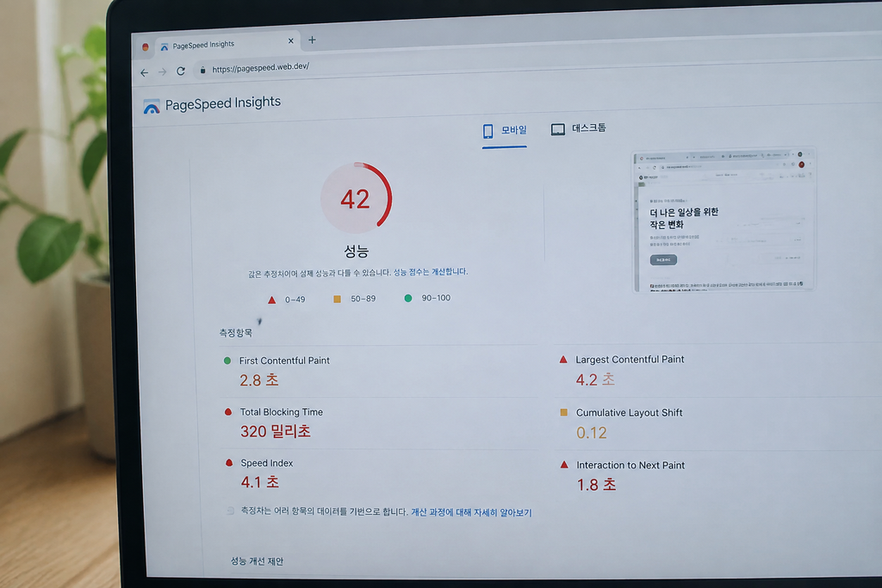Screen dimensions: 882x588
Task: Click the lock icon in the address bar
Action: tap(202, 70)
